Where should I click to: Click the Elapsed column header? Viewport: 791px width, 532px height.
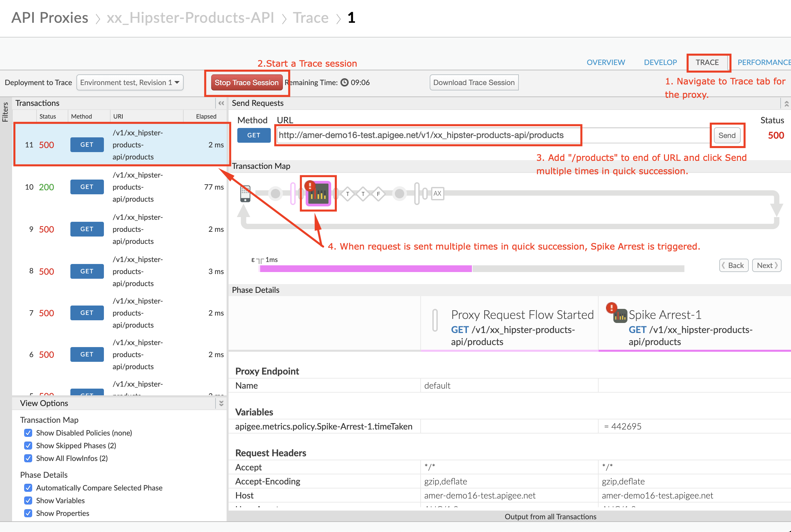206,116
